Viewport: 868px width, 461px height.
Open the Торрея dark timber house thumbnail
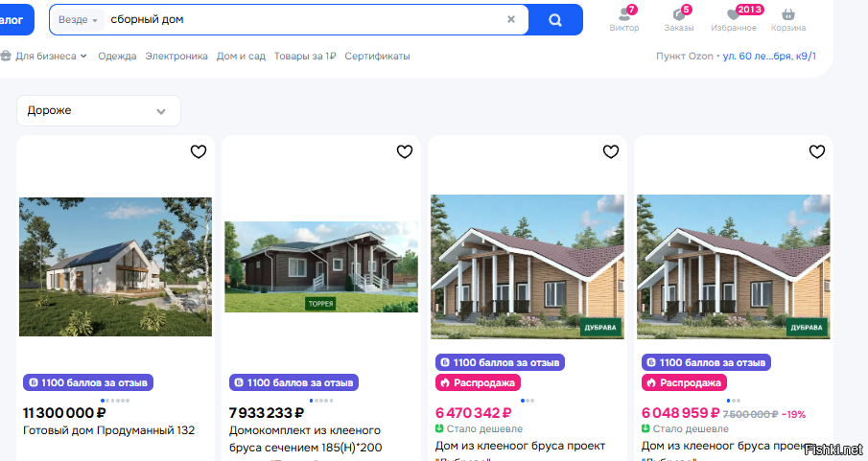click(x=321, y=266)
